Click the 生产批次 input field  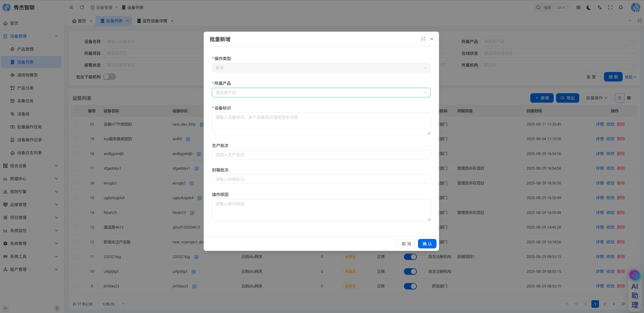[x=321, y=155]
